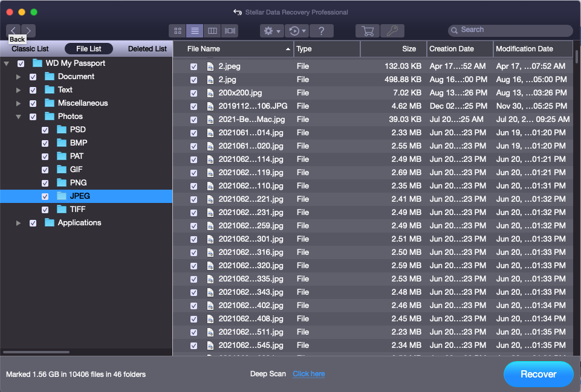Uncheck the 200x200.jpg file checkbox
This screenshot has width=581, height=392.
[x=193, y=93]
